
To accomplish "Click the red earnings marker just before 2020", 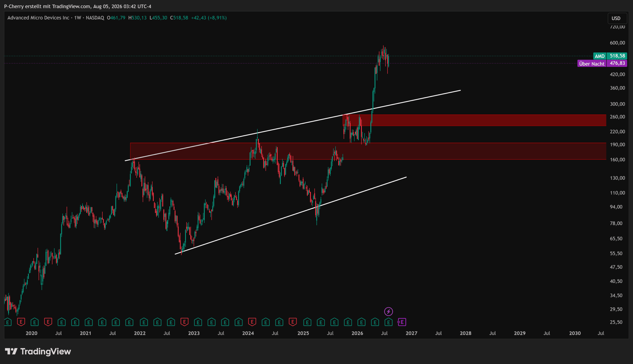I will point(21,322).
